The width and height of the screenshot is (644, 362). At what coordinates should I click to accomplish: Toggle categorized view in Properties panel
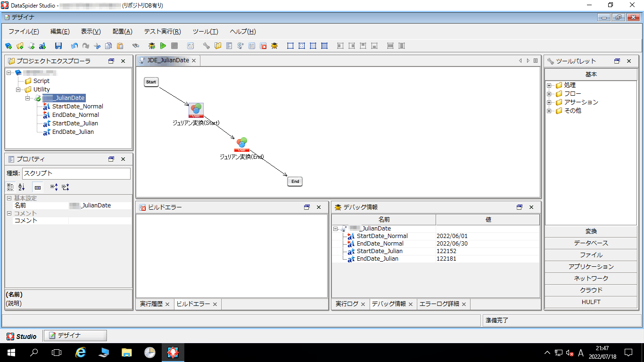[x=10, y=187]
